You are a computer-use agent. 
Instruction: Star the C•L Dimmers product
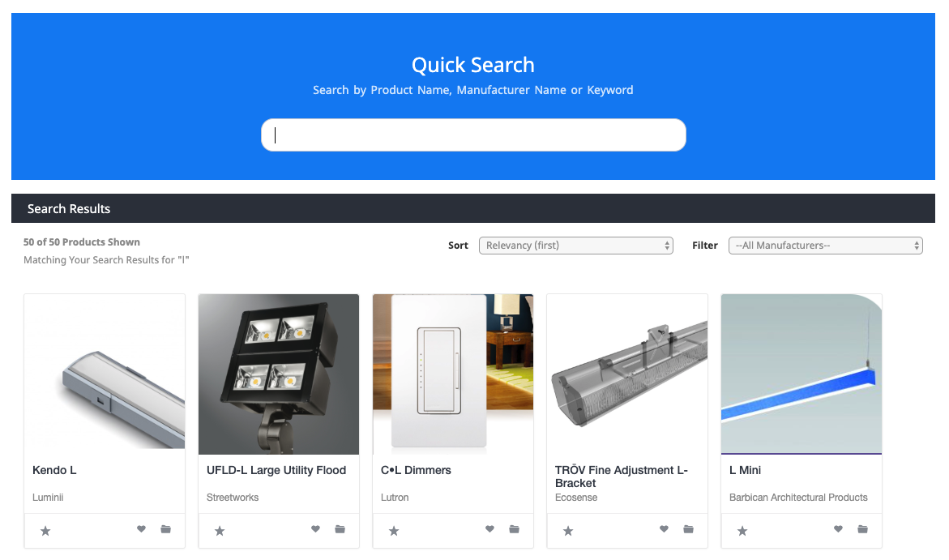(x=394, y=531)
